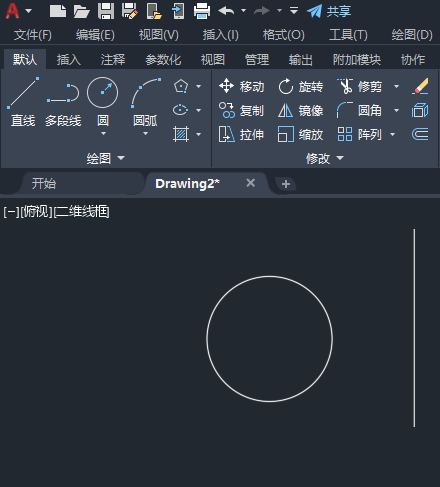The width and height of the screenshot is (440, 487).
Task: Select the 圆 circle tool
Action: tap(103, 101)
